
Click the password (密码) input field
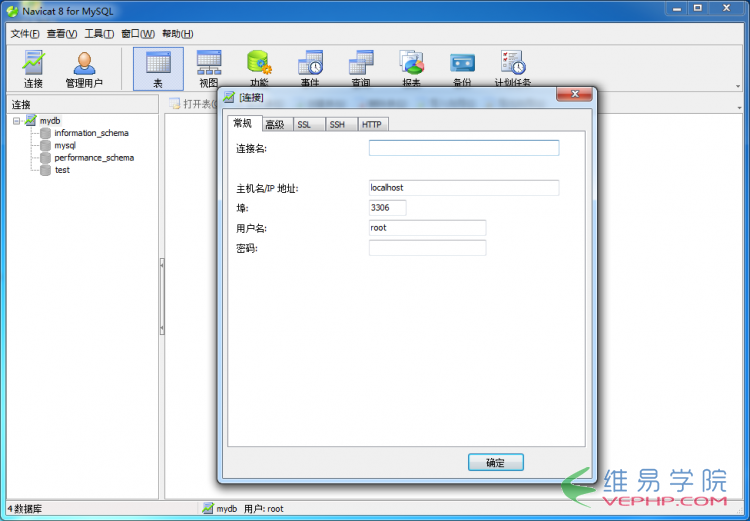(x=428, y=248)
